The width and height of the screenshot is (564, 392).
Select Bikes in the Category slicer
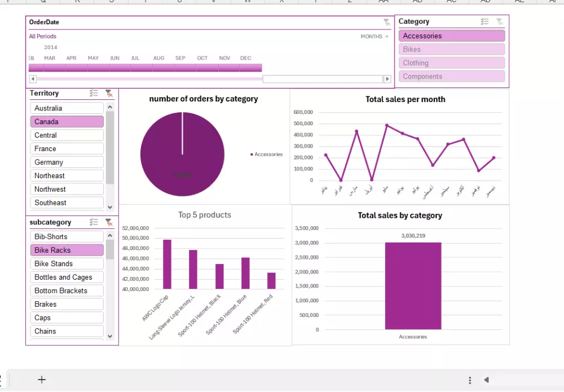tap(451, 49)
